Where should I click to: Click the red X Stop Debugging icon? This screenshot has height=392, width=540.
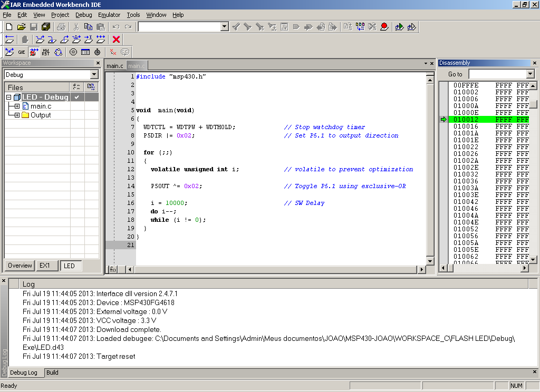coord(117,40)
